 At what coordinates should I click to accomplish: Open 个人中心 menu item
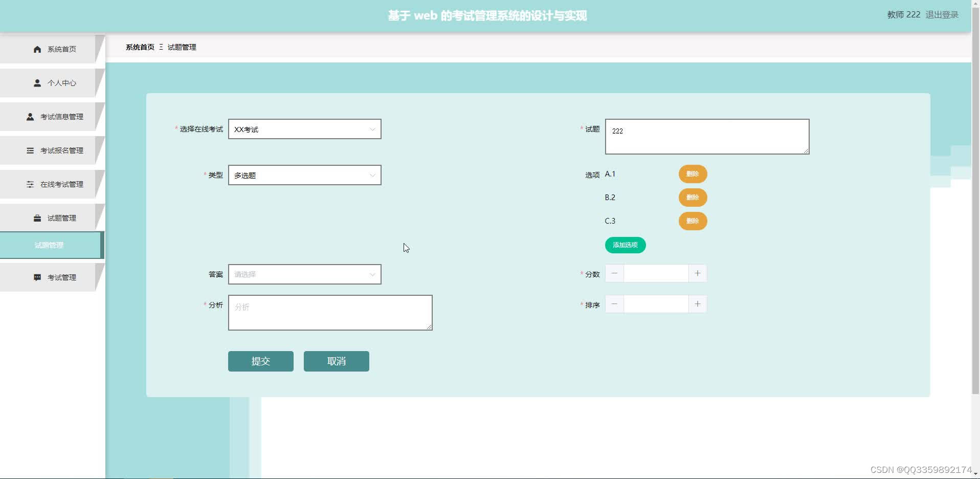pyautogui.click(x=52, y=83)
